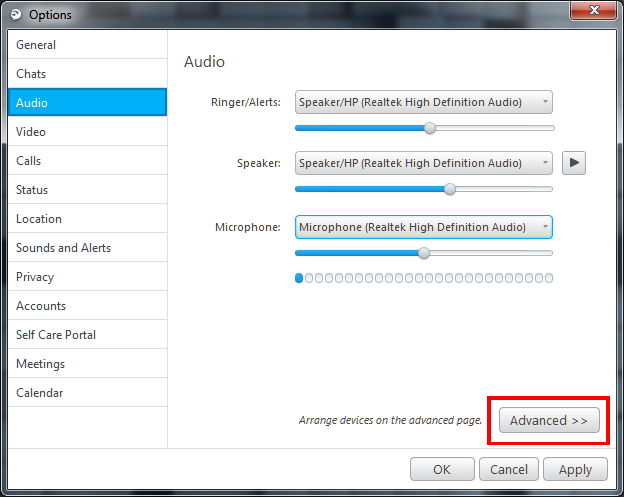The height and width of the screenshot is (497, 624).
Task: Click the Microphone level slider handle
Action: (424, 253)
